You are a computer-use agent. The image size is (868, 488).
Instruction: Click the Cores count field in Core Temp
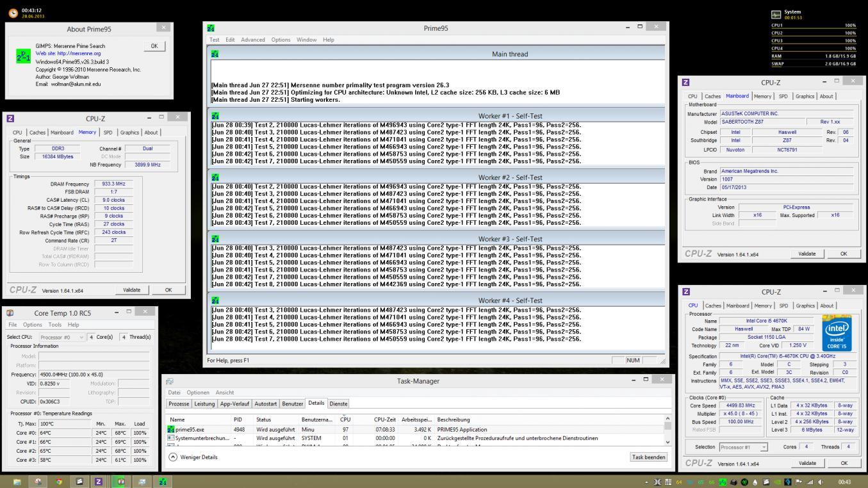(x=91, y=337)
